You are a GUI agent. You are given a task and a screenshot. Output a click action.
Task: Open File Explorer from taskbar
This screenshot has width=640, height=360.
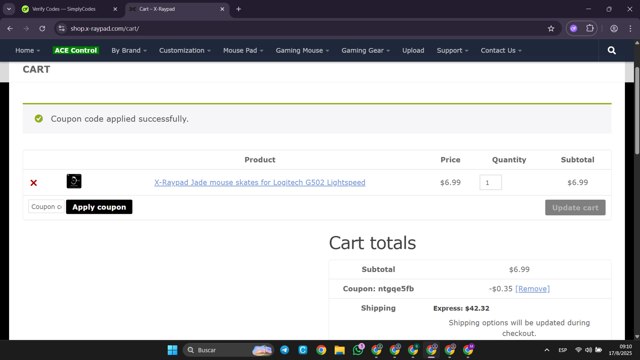point(340,350)
